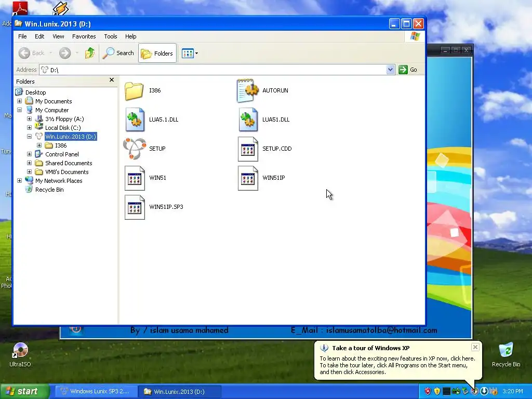Open the Tools menu
532x399 pixels.
111,36
